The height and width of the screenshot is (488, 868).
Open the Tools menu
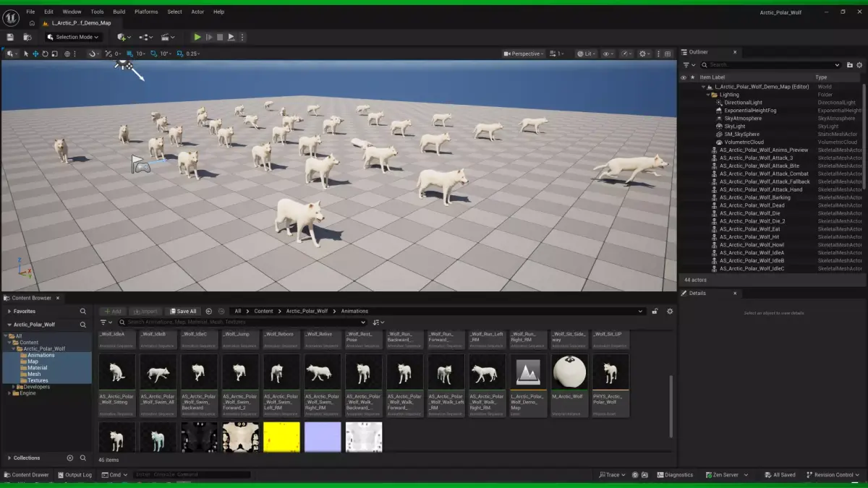97,12
